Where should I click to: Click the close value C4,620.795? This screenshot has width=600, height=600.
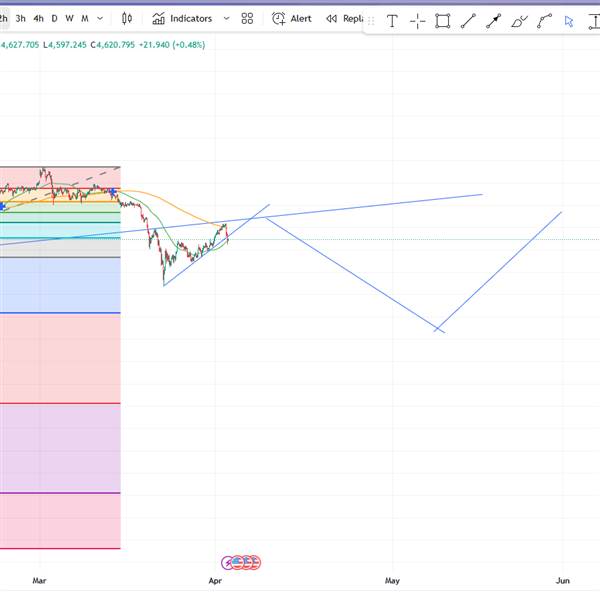click(x=112, y=45)
